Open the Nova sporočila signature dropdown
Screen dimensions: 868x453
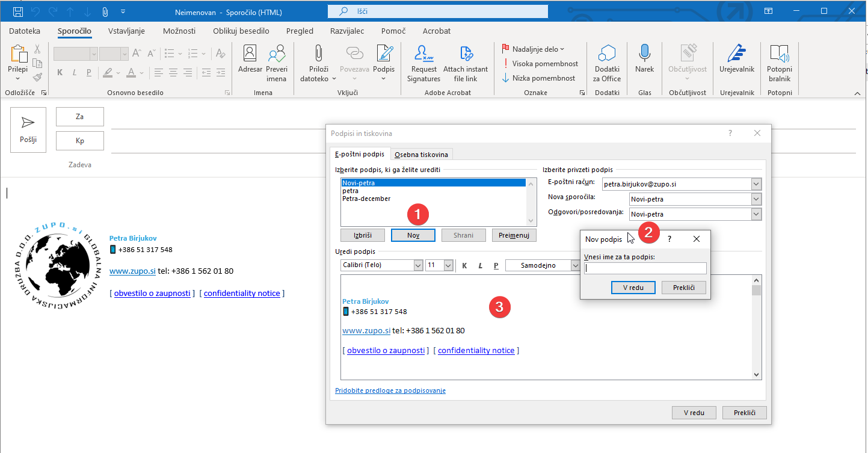point(756,199)
